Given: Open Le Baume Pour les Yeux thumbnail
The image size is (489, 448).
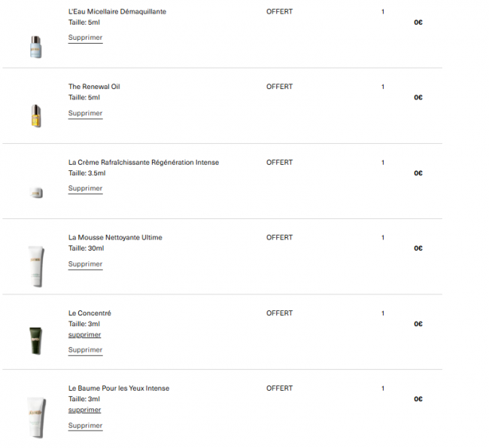Looking at the screenshot, I should [36, 417].
